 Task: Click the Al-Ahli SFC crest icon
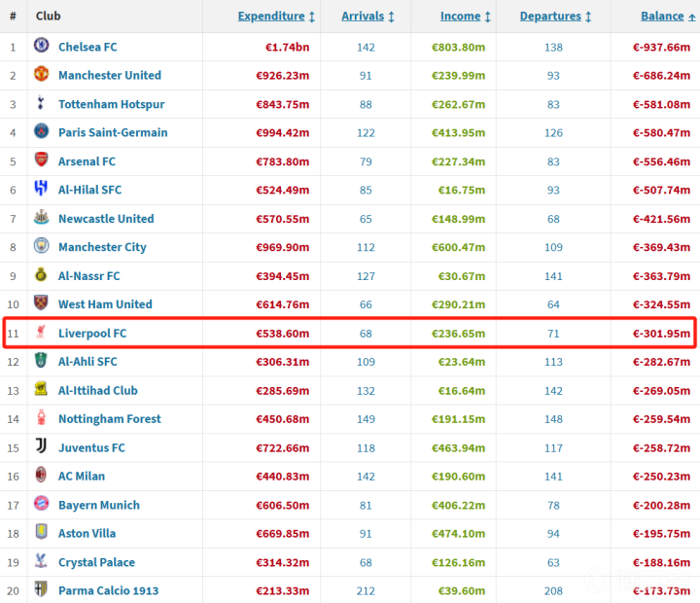(x=42, y=360)
